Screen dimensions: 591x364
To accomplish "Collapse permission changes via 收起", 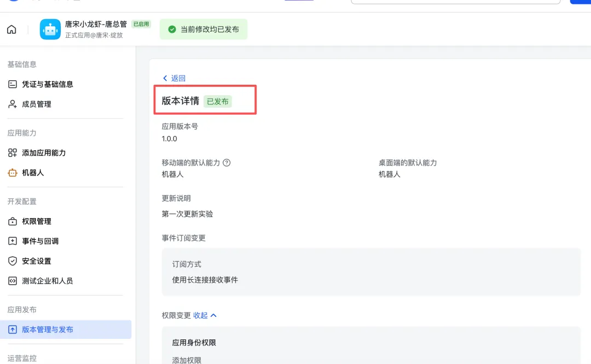I will 200,315.
